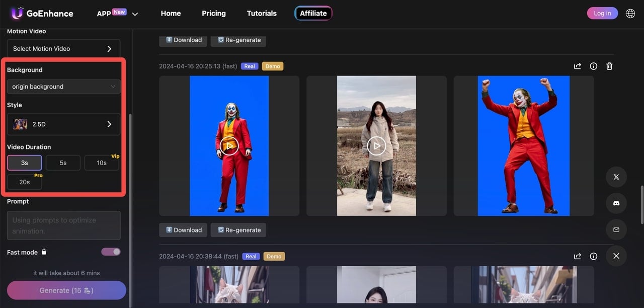Click timestamp 2024-04-16 20:38:44 (fast)
The height and width of the screenshot is (308, 644).
coord(199,256)
